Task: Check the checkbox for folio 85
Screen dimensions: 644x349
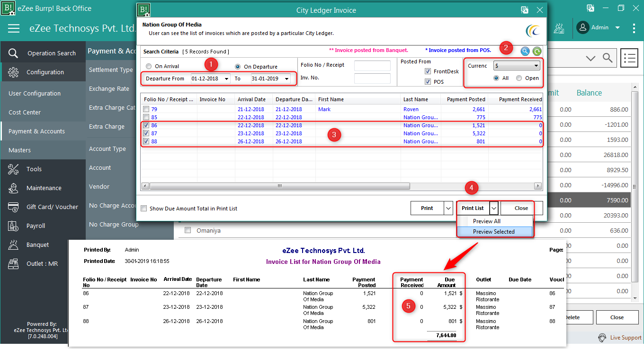Action: [146, 117]
